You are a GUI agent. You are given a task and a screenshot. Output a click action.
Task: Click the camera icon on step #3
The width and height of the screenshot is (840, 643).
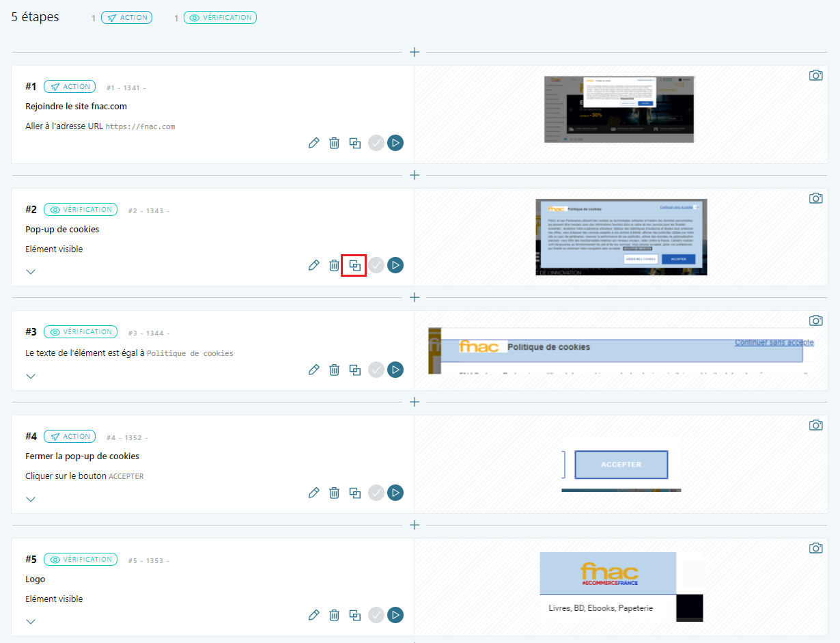point(815,320)
